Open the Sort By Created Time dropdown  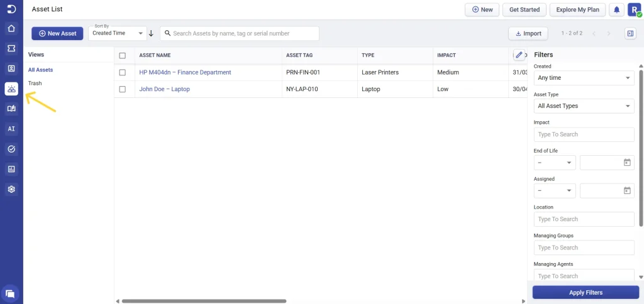(118, 34)
